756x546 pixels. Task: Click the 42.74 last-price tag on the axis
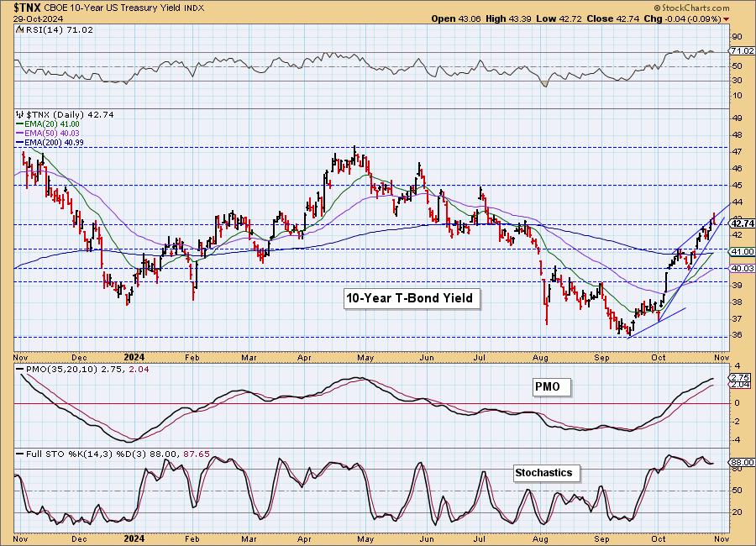pos(743,223)
